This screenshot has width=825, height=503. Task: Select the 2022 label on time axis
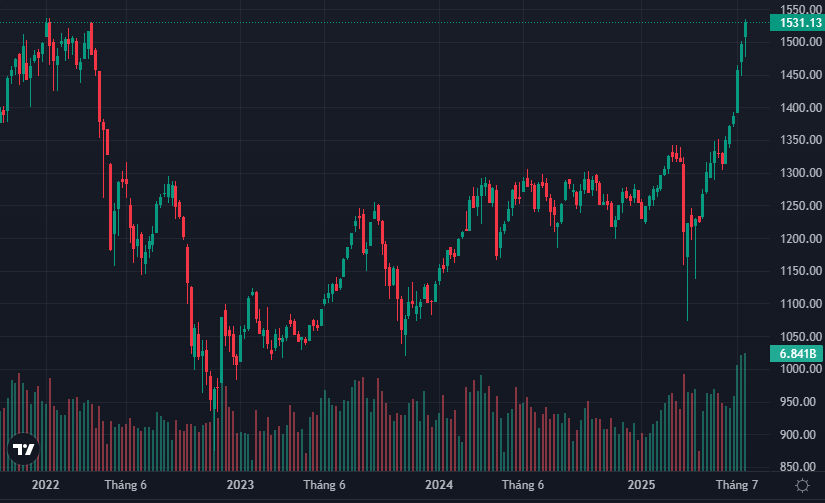coord(45,485)
